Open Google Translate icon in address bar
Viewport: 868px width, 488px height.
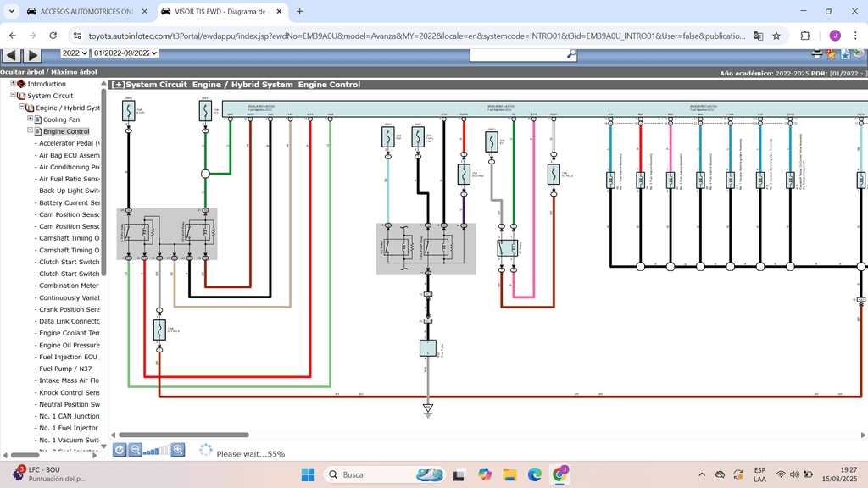tap(758, 36)
